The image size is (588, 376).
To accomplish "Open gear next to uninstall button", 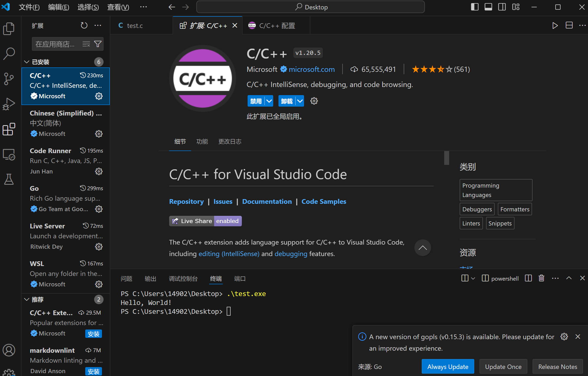I will 314,101.
